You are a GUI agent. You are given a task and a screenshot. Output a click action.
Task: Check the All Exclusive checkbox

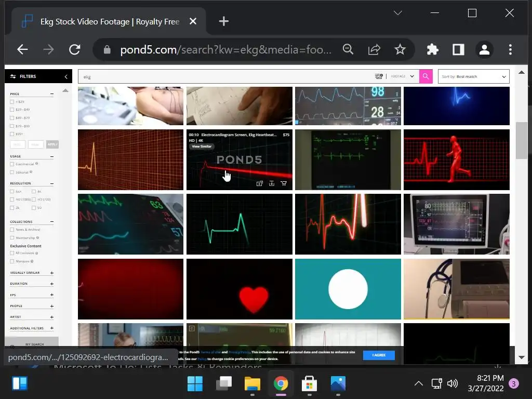coord(12,253)
